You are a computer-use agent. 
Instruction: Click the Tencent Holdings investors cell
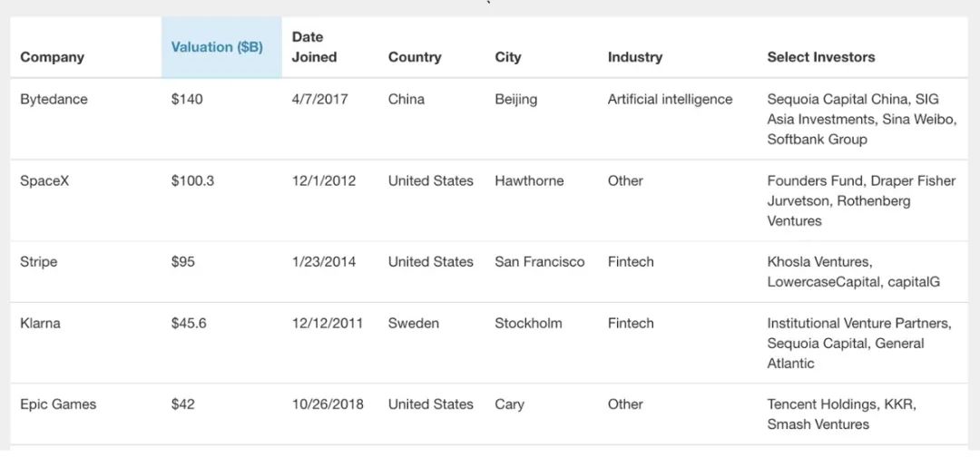(x=841, y=413)
